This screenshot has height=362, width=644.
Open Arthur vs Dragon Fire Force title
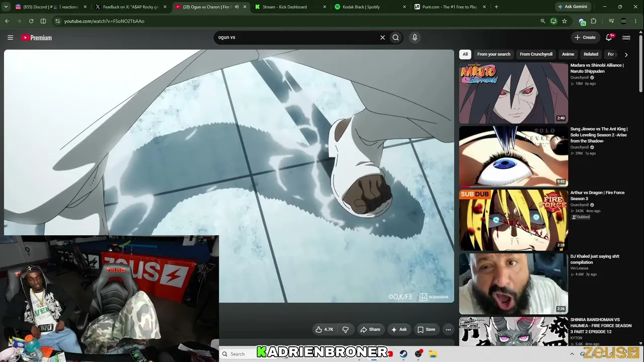(597, 196)
